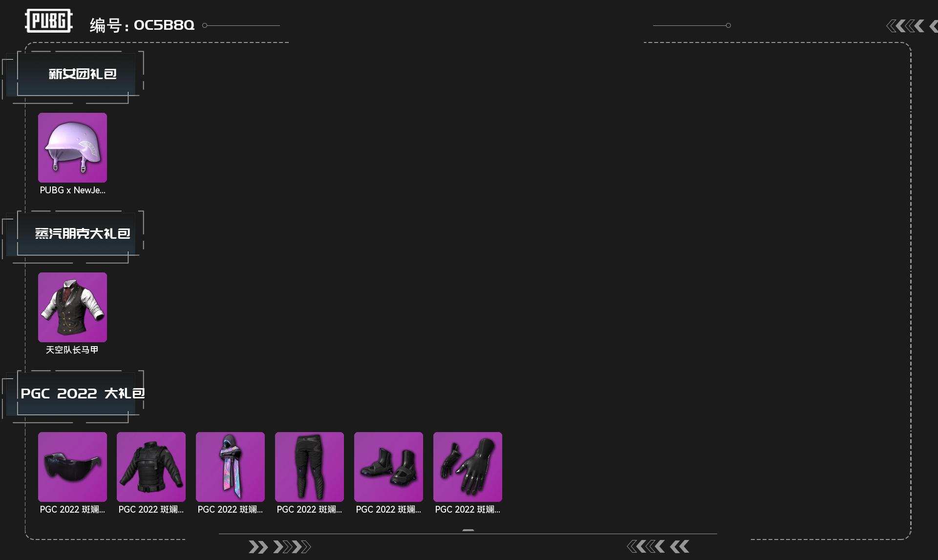
Task: Select the PGC 2022 black boots item
Action: click(388, 467)
